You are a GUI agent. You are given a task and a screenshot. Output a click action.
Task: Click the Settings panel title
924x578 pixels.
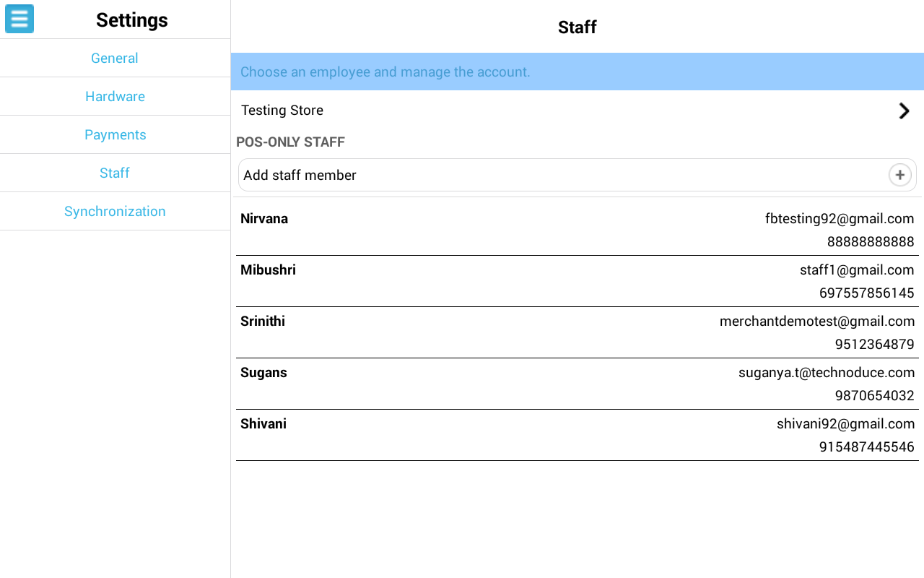pyautogui.click(x=132, y=20)
